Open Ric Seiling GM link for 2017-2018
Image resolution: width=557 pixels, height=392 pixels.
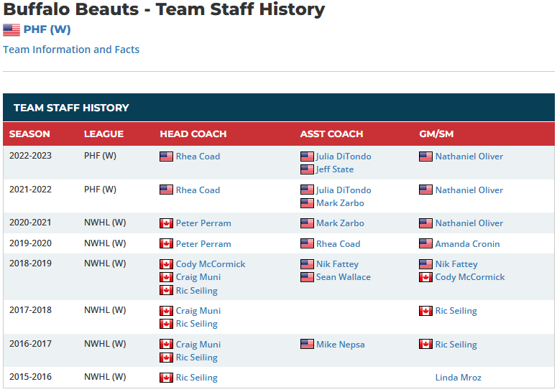456,311
